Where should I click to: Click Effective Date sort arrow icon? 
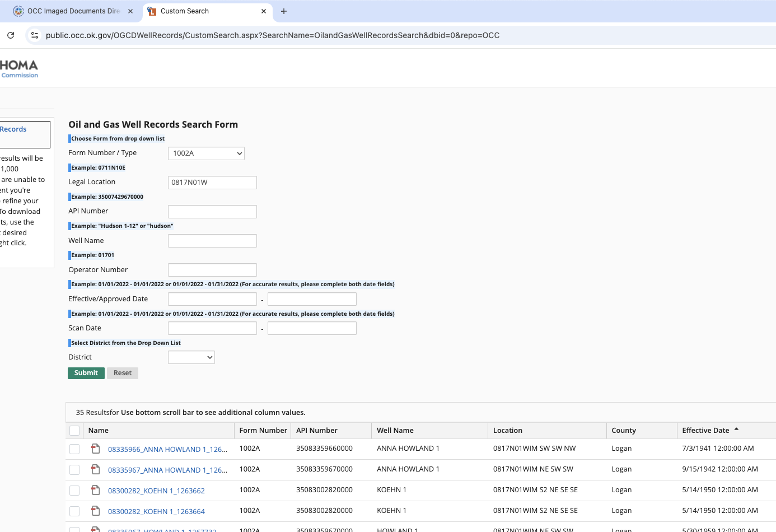coord(736,430)
